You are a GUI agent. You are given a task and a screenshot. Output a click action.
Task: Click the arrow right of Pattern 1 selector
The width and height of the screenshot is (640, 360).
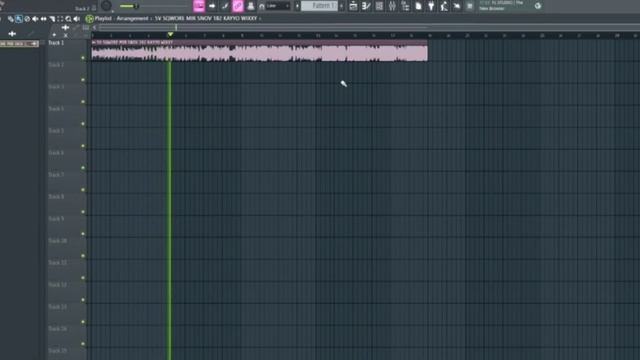coord(341,6)
